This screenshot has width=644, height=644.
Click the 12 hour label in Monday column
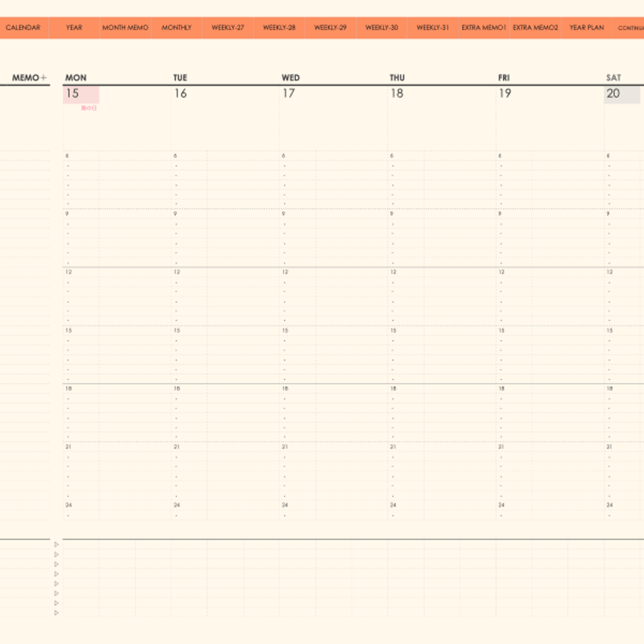[x=69, y=272]
